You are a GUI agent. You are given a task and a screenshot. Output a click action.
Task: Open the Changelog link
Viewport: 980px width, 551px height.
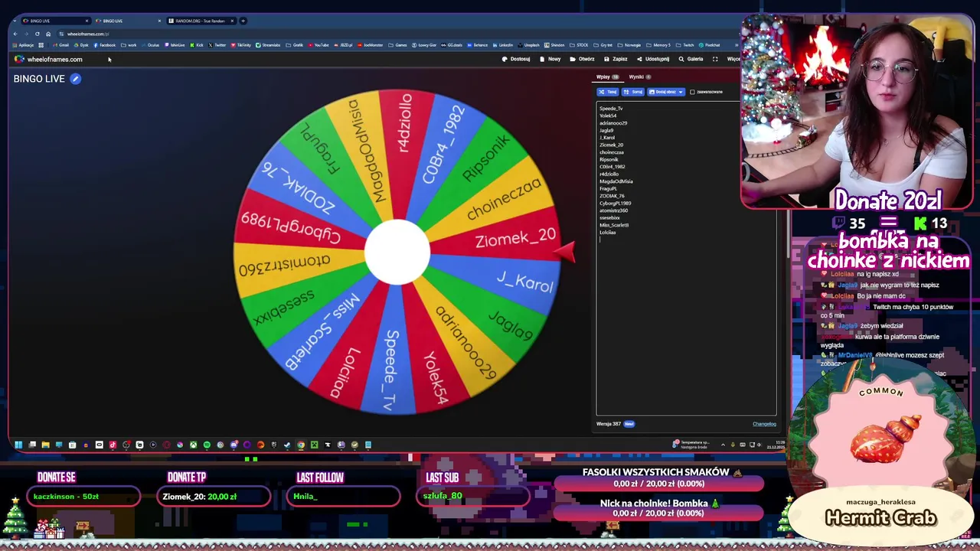coord(764,424)
